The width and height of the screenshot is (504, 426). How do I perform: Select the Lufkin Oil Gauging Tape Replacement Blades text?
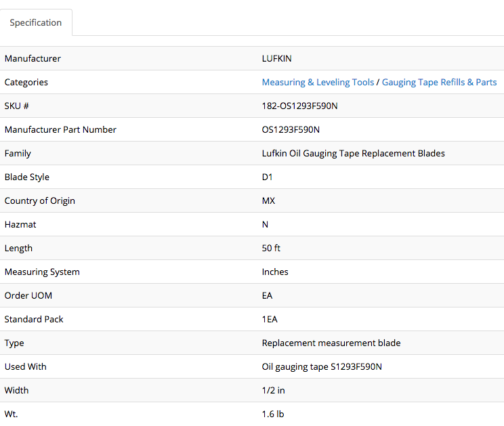353,153
